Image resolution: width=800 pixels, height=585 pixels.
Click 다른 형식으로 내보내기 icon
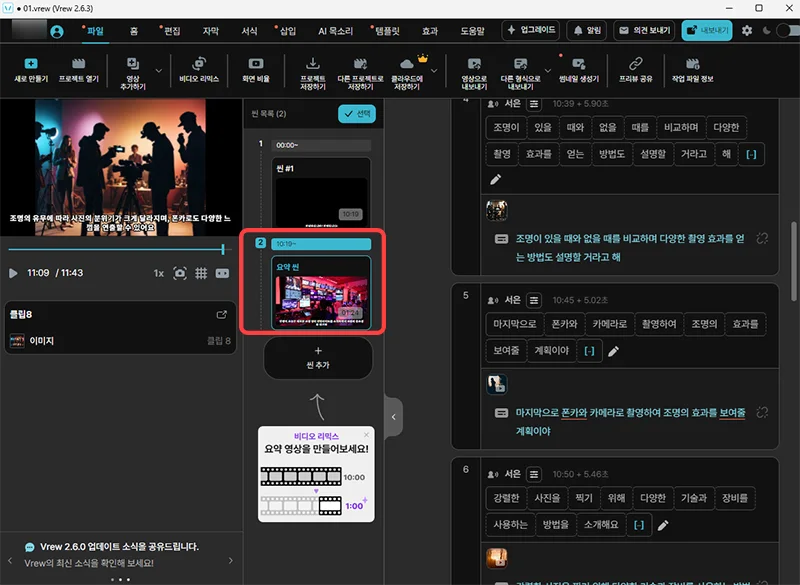pos(520,73)
